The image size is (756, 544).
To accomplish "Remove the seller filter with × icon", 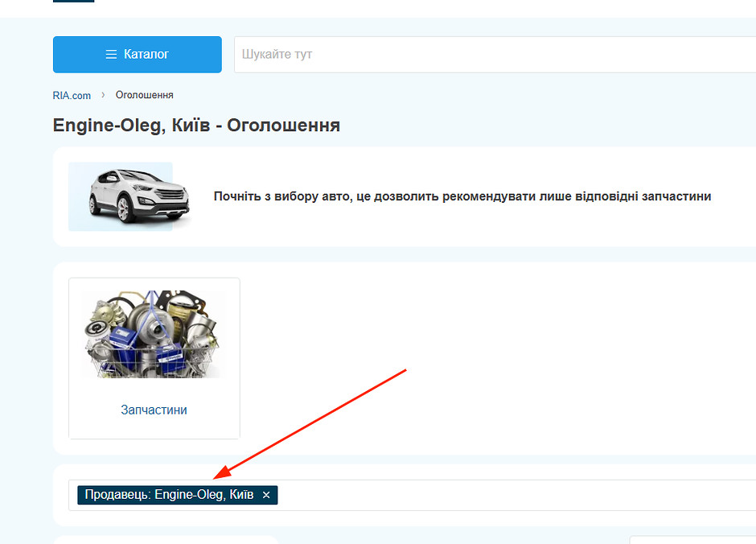I will (x=266, y=495).
